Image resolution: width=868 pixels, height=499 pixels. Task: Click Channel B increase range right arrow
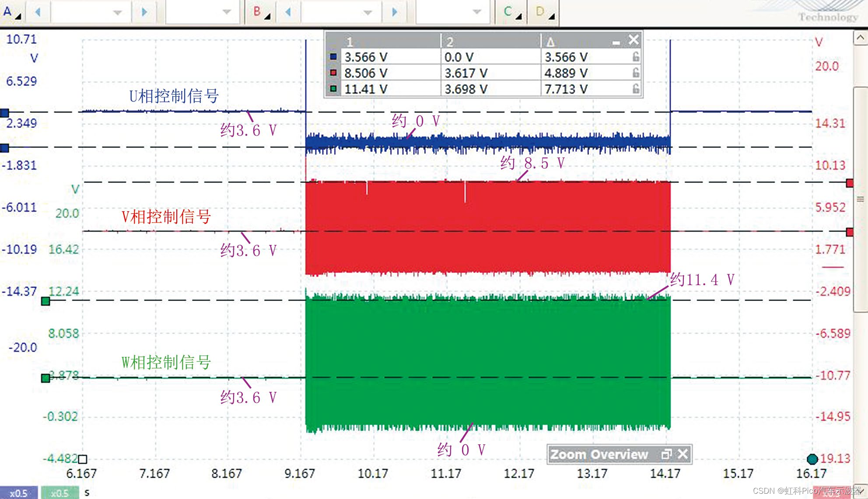point(395,12)
